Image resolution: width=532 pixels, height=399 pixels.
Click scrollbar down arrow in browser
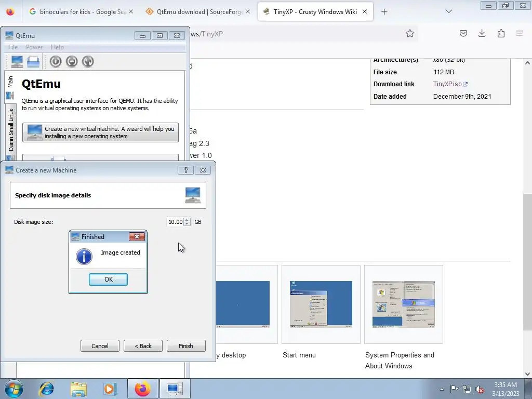click(x=527, y=374)
